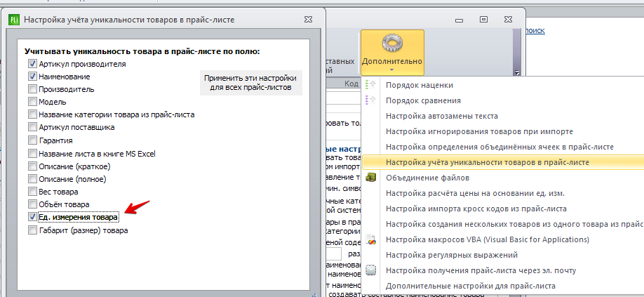644x297 pixels.
Task: Enable the Производитель checkbox
Action: 32,89
